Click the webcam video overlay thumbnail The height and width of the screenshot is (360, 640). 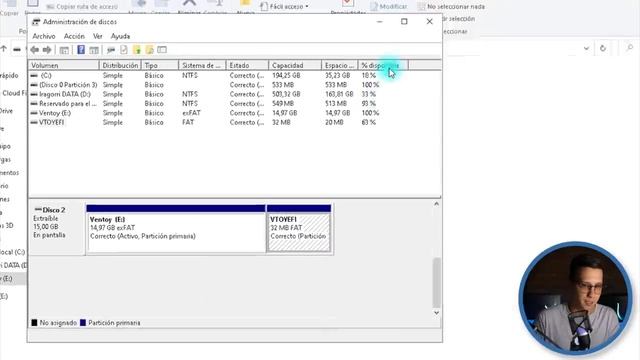click(x=576, y=299)
